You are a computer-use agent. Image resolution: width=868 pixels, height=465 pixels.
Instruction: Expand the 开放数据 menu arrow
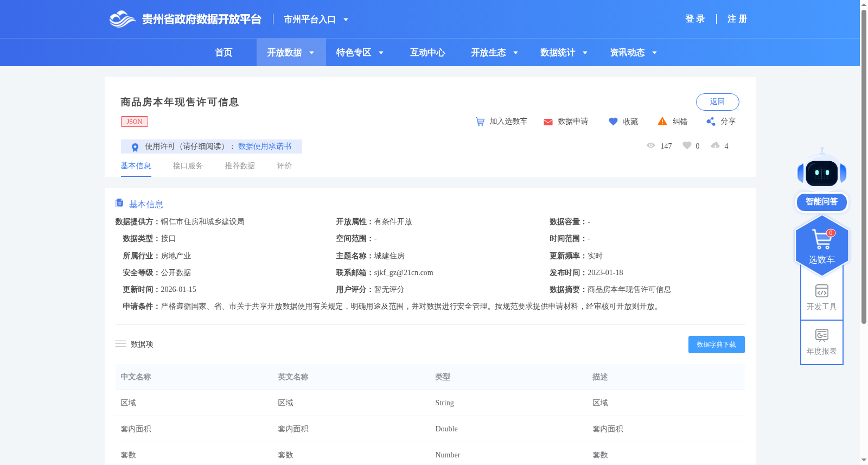click(311, 53)
